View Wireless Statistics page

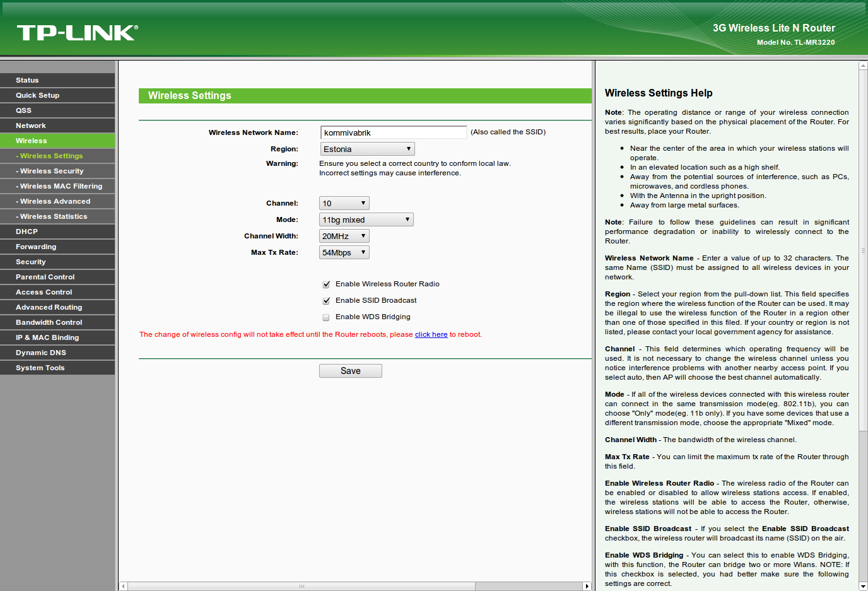(57, 216)
